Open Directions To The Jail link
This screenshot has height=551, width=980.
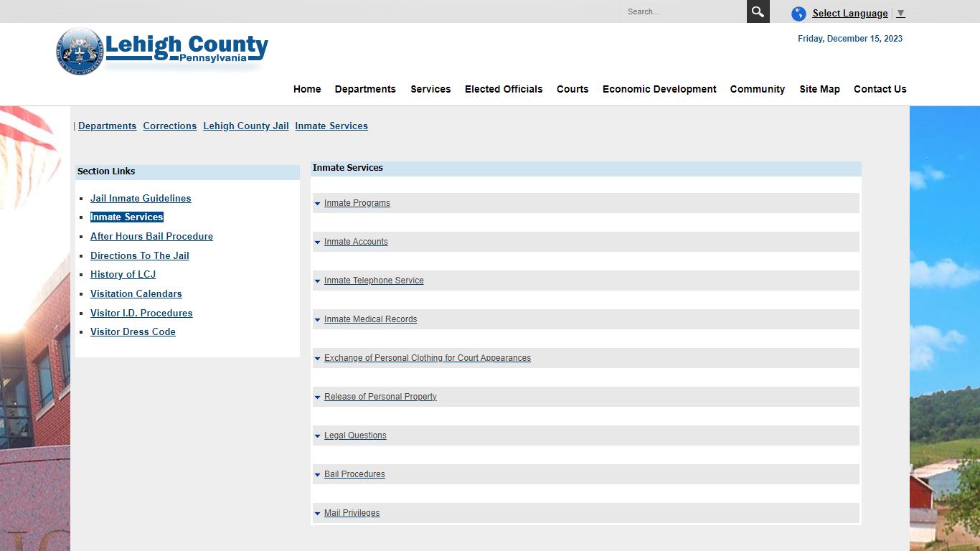click(140, 255)
